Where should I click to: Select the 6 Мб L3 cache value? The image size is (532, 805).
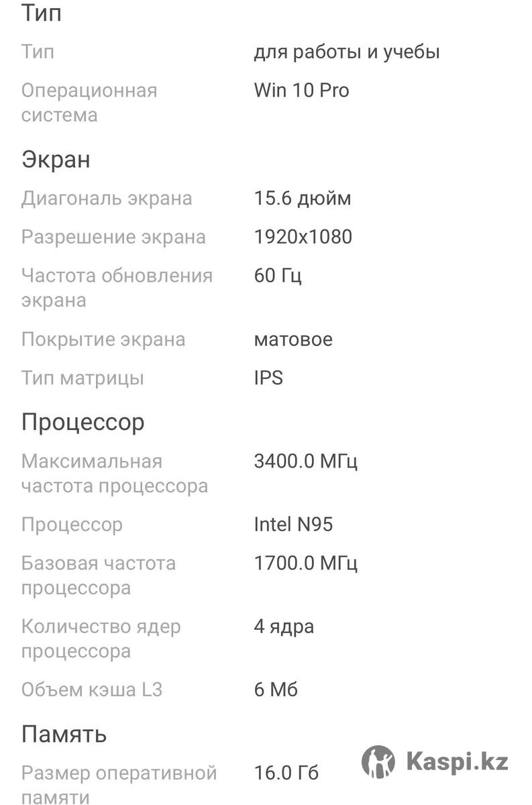(x=276, y=689)
